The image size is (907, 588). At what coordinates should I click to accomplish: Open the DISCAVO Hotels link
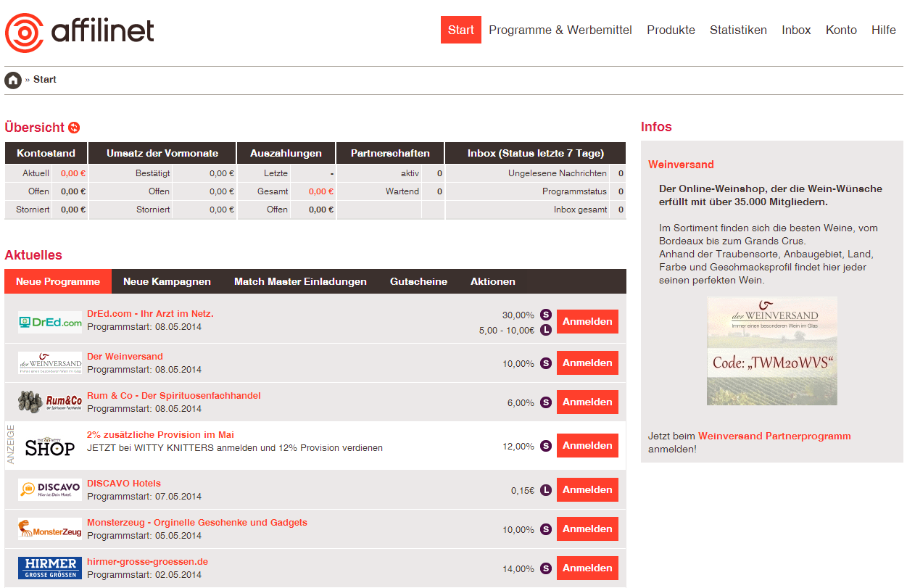pos(124,484)
